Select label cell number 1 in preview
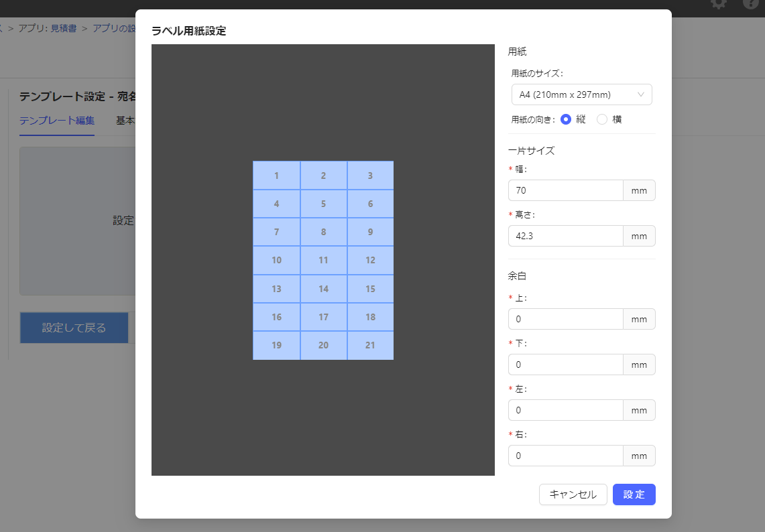Viewport: 765px width, 532px height. pyautogui.click(x=276, y=176)
